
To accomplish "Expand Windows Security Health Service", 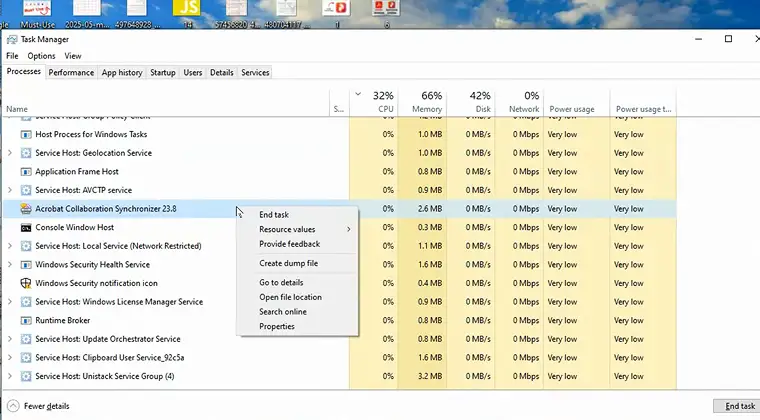I will click(10, 264).
